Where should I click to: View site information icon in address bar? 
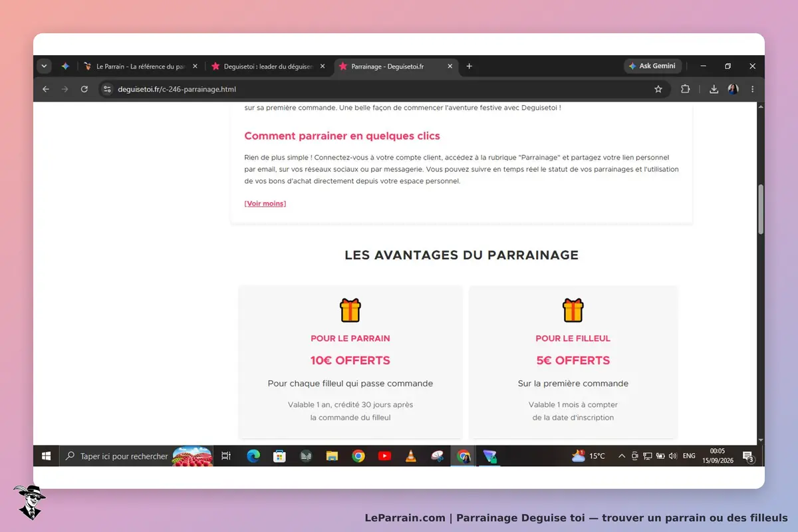[x=107, y=89]
